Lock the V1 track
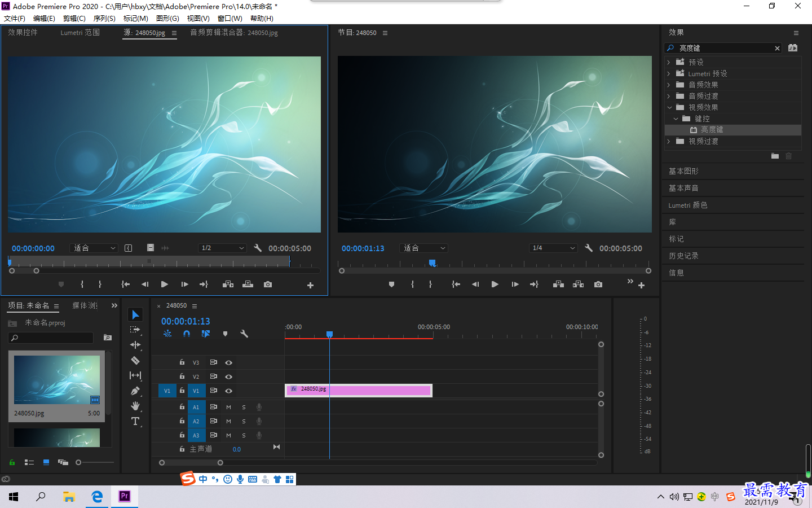The image size is (812, 508). (182, 390)
